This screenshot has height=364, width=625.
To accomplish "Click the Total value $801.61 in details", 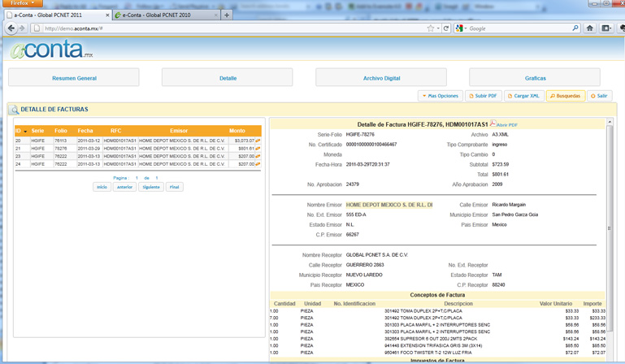I will coord(500,174).
